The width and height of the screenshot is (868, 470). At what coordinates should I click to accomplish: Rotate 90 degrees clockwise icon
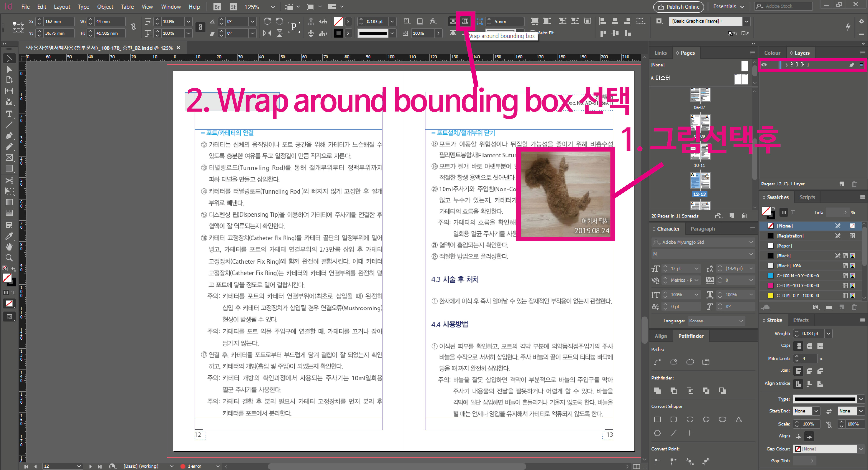tap(267, 21)
